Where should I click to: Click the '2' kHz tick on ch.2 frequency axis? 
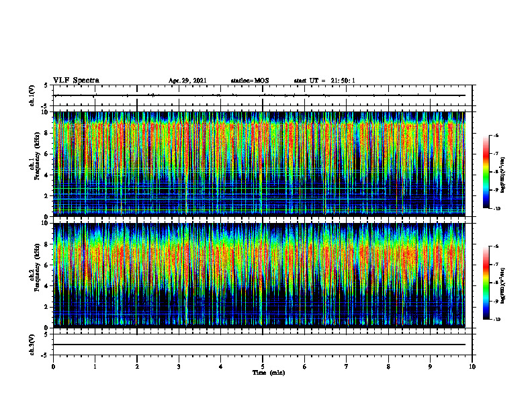(47, 307)
